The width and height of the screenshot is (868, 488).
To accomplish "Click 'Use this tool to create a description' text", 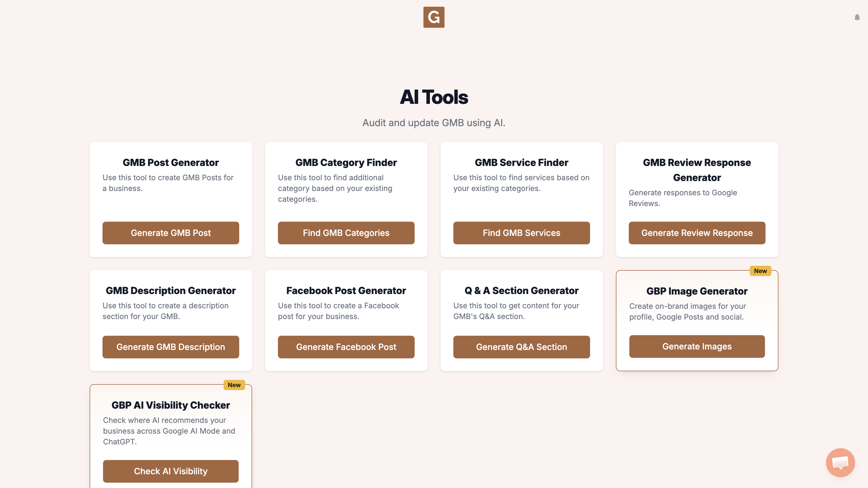I will tap(165, 311).
